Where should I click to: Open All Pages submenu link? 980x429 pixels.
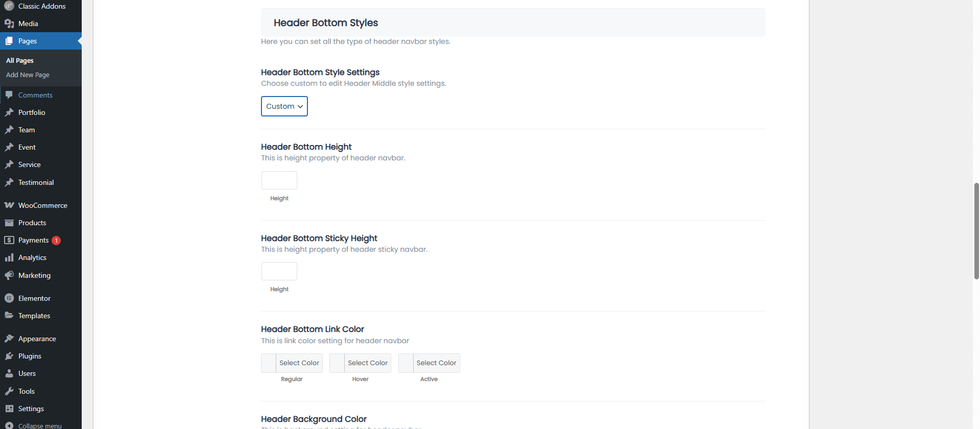(x=20, y=60)
